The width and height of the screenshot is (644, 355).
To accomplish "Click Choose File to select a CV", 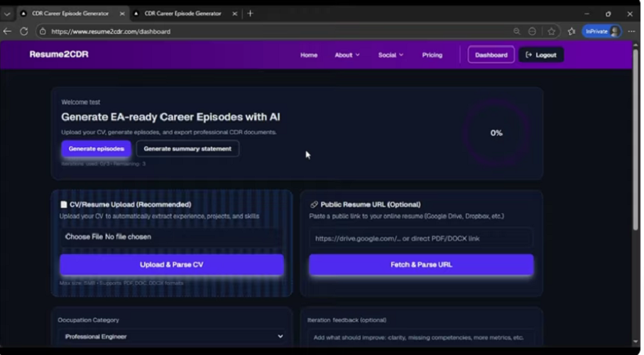I will 84,236.
